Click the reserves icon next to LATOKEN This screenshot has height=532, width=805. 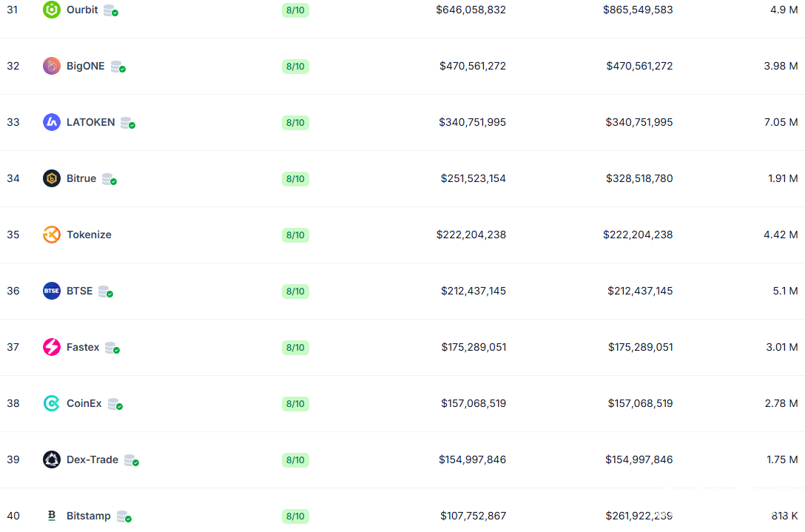click(x=127, y=123)
